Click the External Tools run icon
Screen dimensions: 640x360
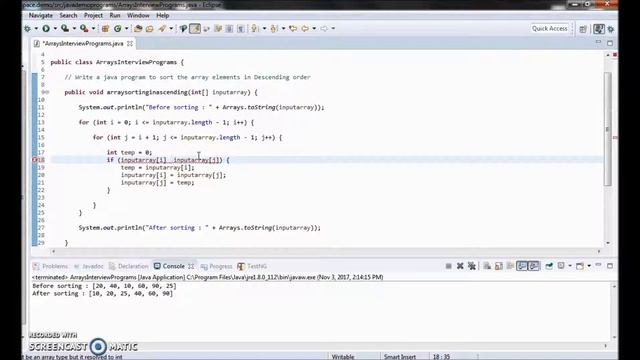(84, 28)
